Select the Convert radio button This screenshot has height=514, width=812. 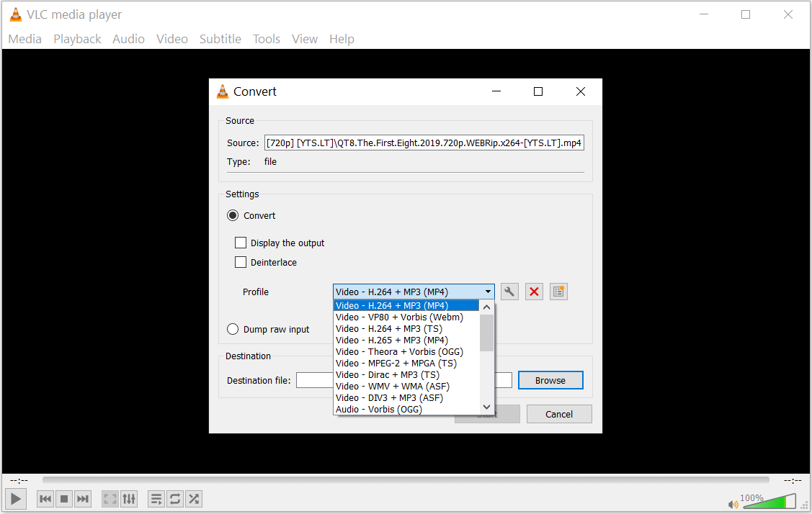tap(233, 215)
